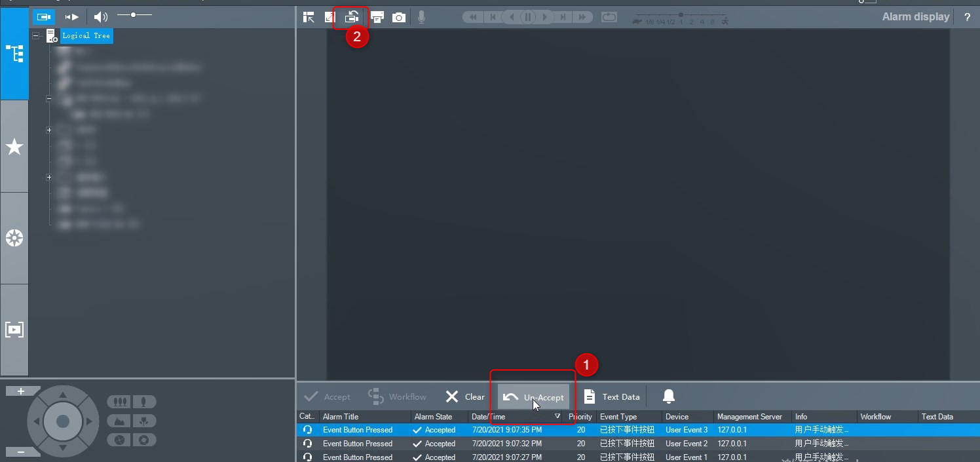Sort alarms by Priority column
The height and width of the screenshot is (462, 980).
[580, 417]
